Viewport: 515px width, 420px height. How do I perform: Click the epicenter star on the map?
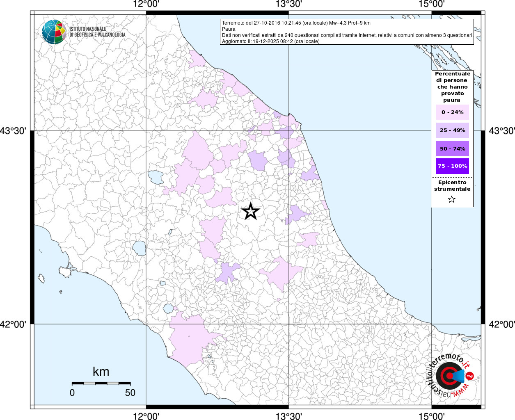point(250,212)
